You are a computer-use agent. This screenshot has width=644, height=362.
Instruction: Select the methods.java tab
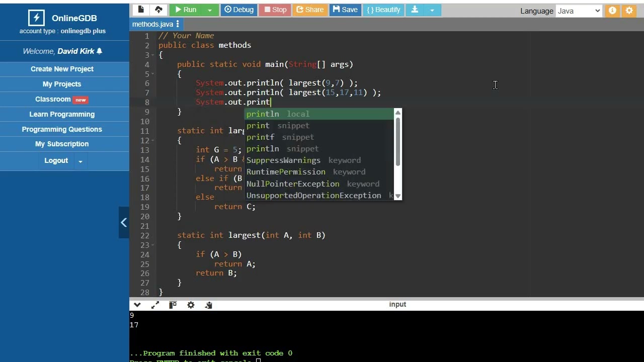coord(152,24)
